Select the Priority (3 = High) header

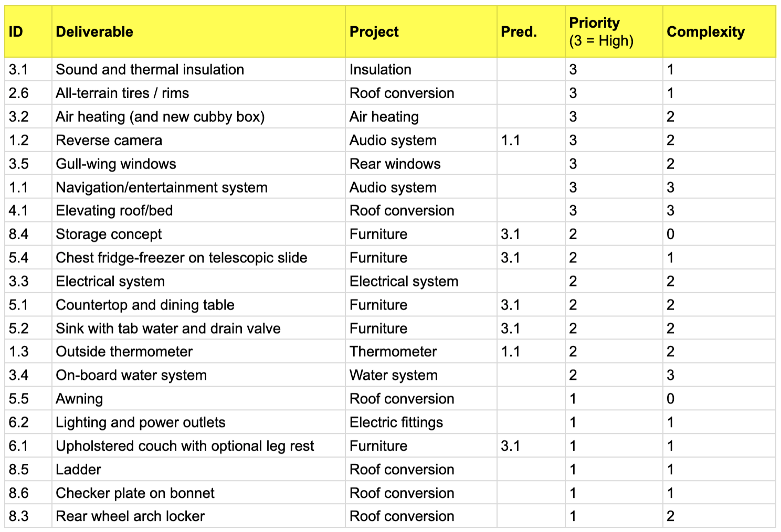(601, 32)
